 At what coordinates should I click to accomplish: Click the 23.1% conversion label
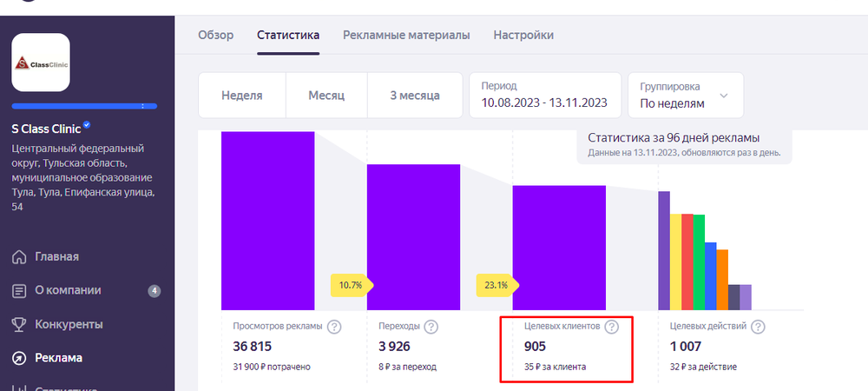click(x=496, y=284)
